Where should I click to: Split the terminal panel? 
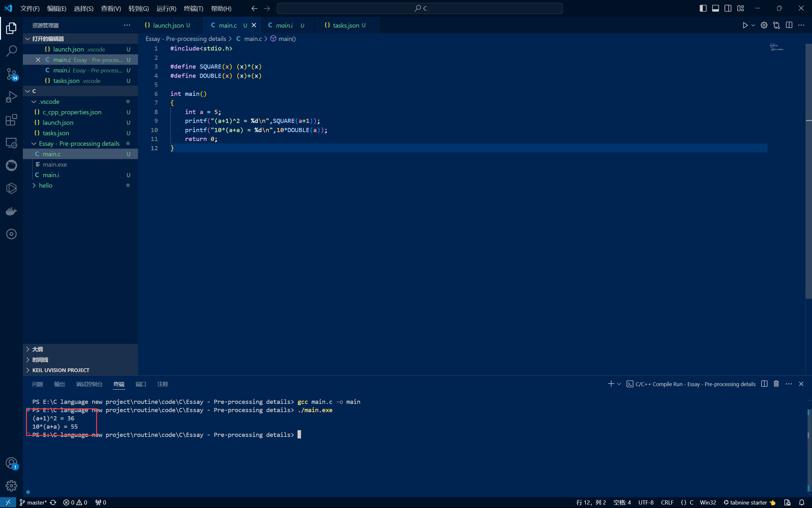coord(764,384)
